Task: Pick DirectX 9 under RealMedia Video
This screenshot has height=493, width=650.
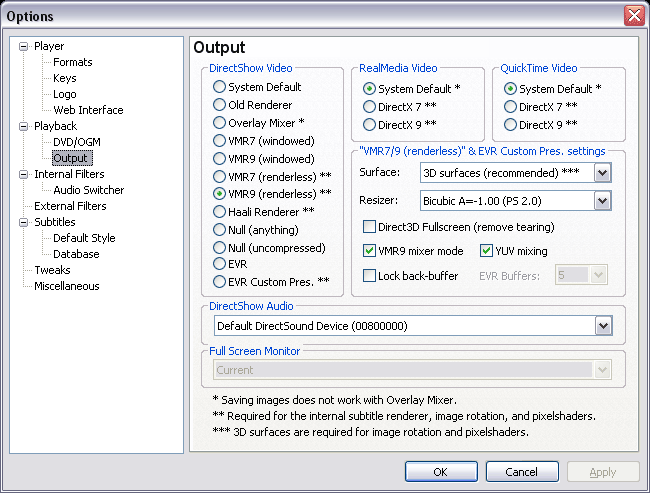Action: point(369,124)
